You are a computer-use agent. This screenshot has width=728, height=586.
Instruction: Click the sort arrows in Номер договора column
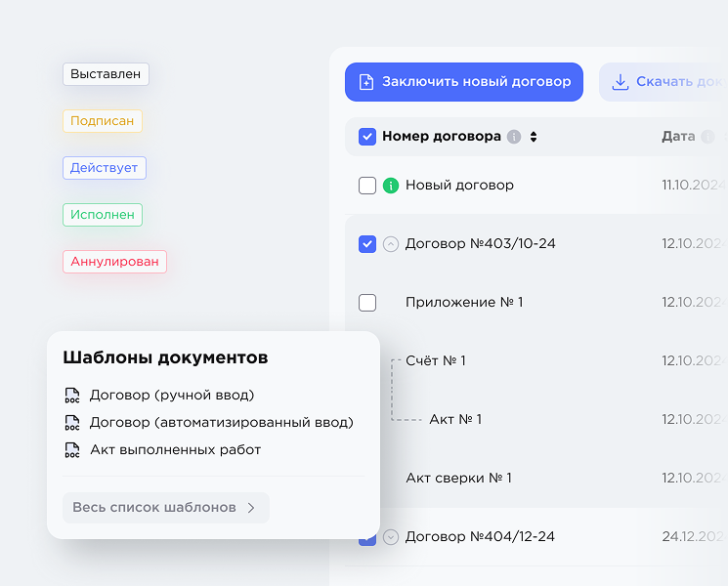click(534, 137)
